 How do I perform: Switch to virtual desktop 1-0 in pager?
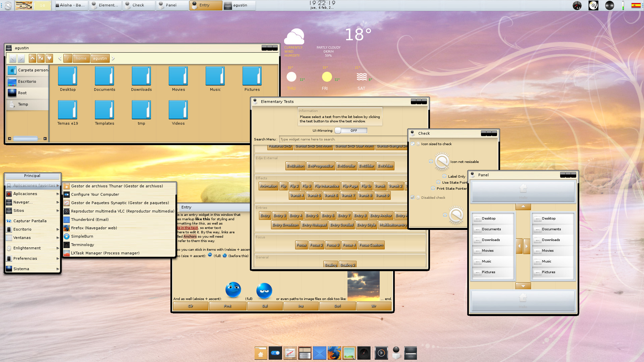tap(43, 5)
